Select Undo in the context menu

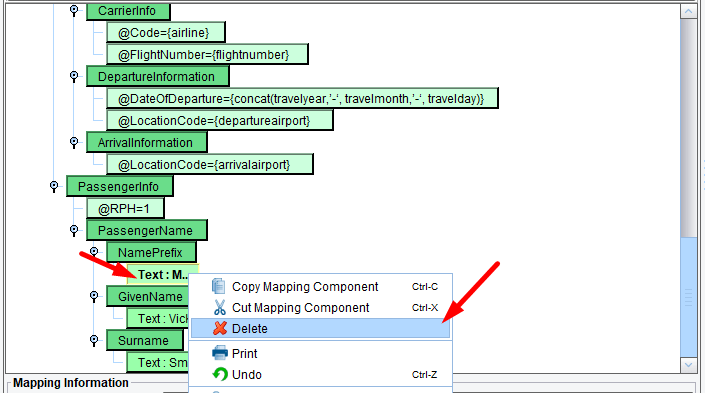pos(321,374)
